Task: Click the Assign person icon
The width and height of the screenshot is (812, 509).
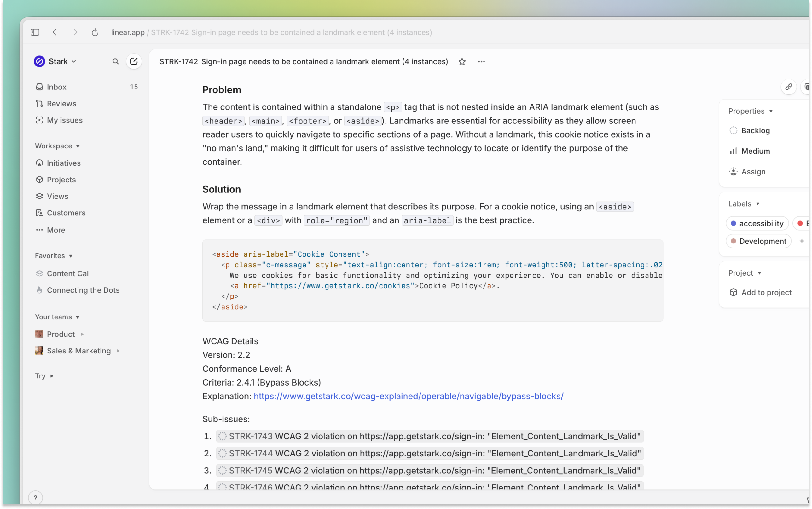Action: [x=734, y=172]
